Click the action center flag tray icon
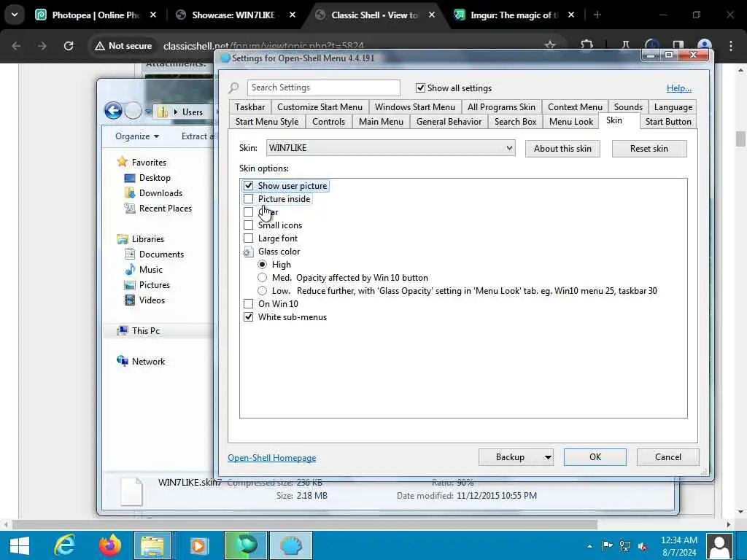This screenshot has width=747, height=560. tap(608, 546)
